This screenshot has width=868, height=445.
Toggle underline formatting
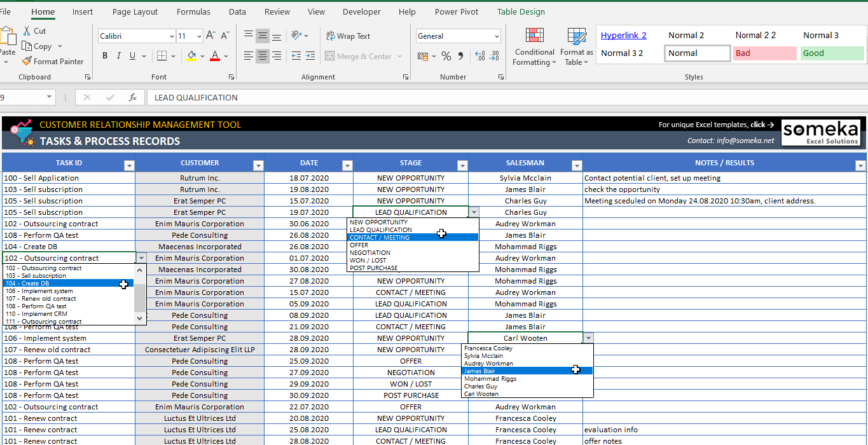132,56
